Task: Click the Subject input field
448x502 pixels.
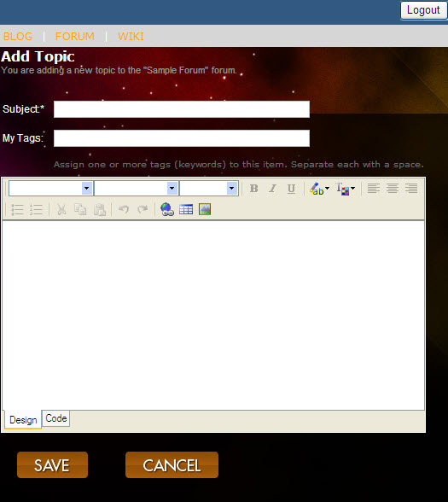Action: tap(182, 109)
